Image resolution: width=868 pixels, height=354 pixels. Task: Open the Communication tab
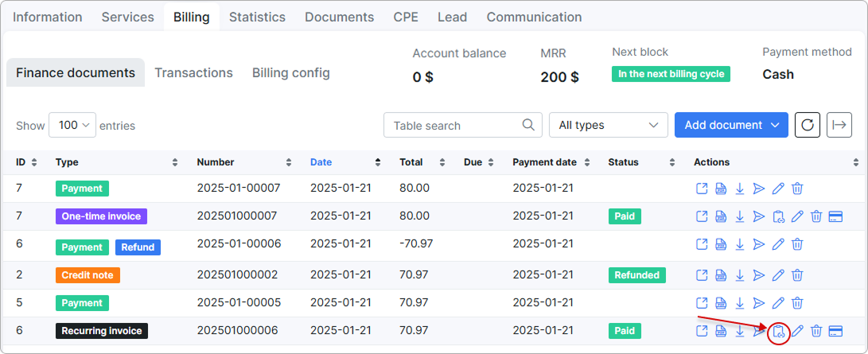pyautogui.click(x=534, y=18)
